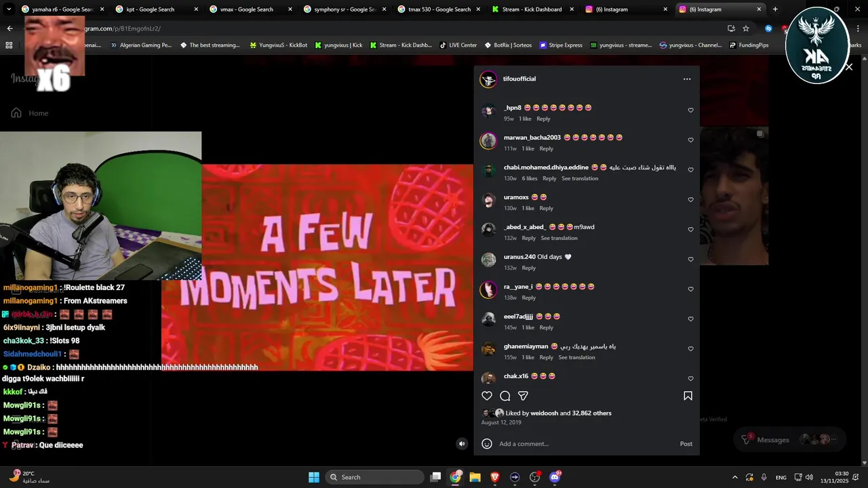Viewport: 868px width, 488px height.
Task: Open comment bubble icon under post
Action: (x=505, y=396)
